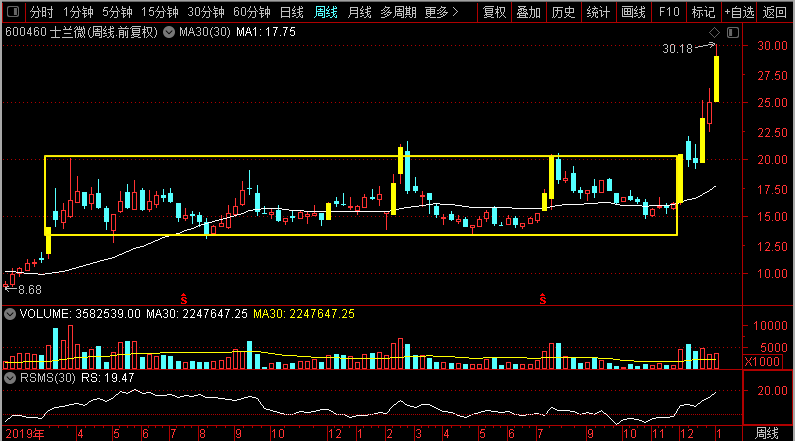Select the highlighted 周线 weekly tab
Viewport: 795px width, 441px height.
click(x=326, y=12)
